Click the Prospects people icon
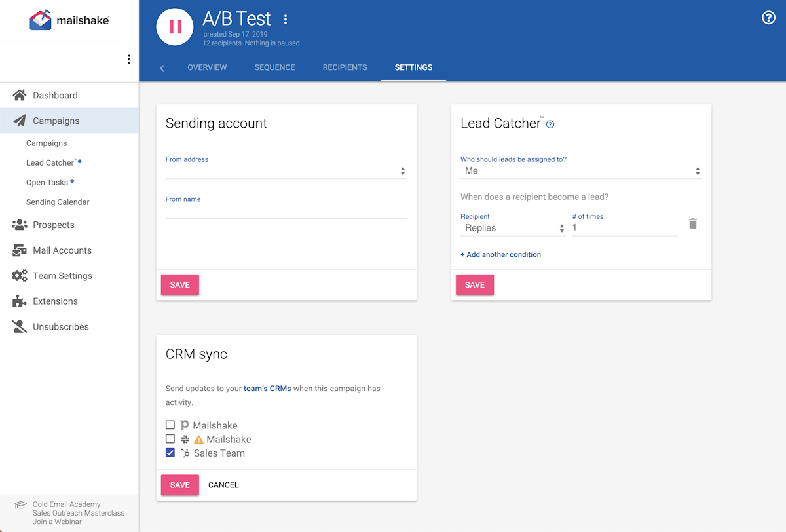 [x=20, y=225]
